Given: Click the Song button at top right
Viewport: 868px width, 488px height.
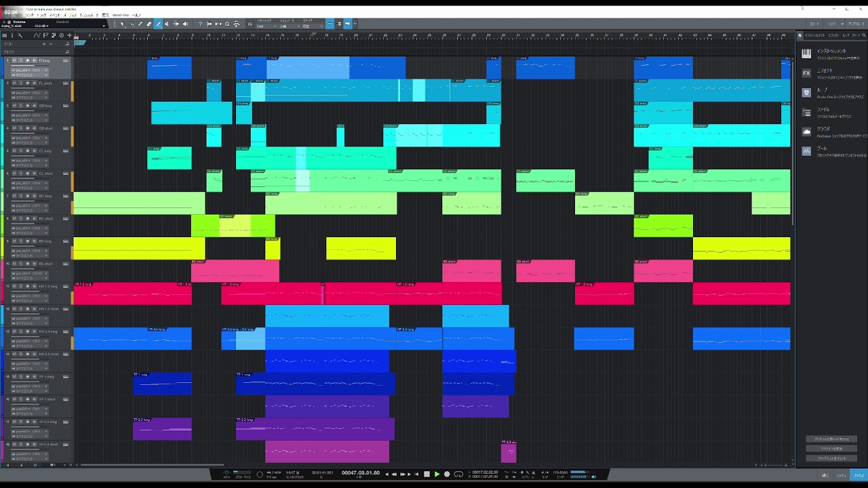Looking at the screenshot, I should click(832, 24).
